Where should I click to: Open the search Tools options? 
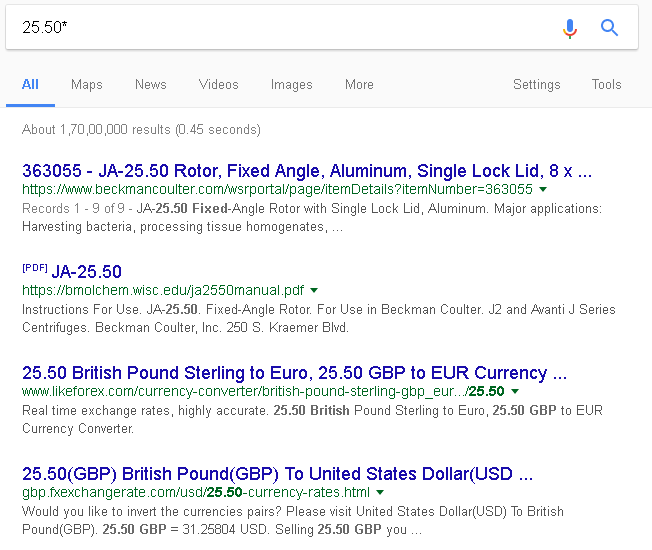606,85
